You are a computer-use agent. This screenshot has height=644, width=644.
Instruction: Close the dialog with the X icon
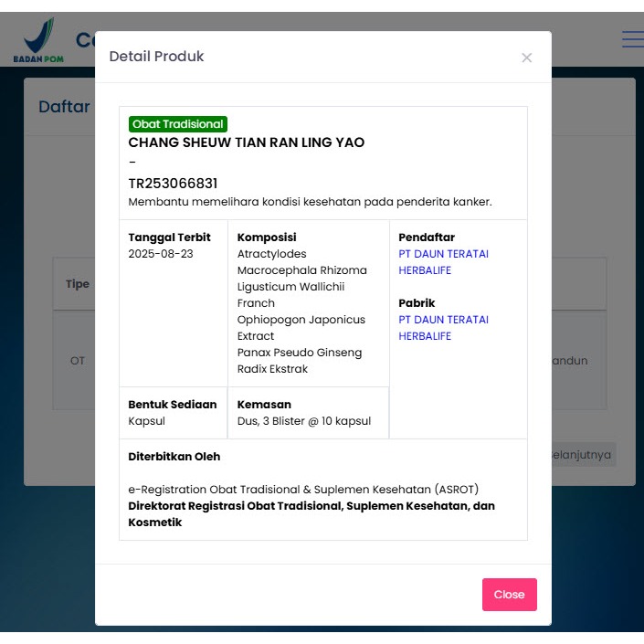526,58
